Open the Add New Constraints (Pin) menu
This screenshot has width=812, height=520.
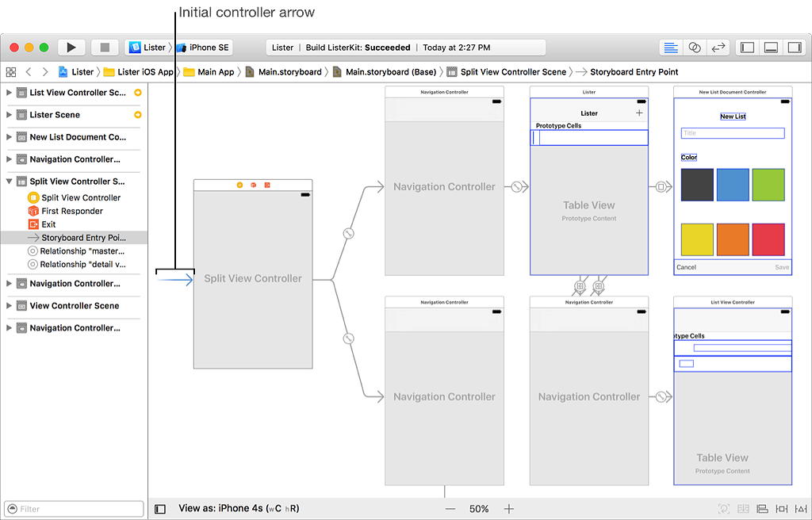(781, 509)
